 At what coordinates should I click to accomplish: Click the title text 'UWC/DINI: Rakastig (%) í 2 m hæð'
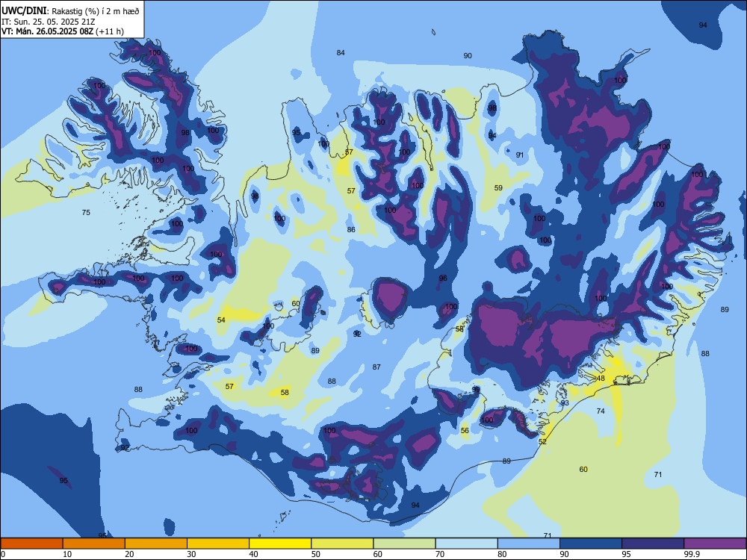tap(70, 11)
